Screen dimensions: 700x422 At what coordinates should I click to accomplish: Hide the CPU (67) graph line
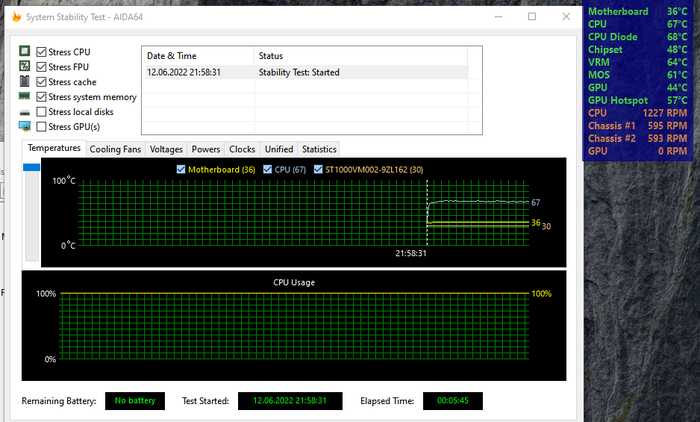pyautogui.click(x=267, y=169)
